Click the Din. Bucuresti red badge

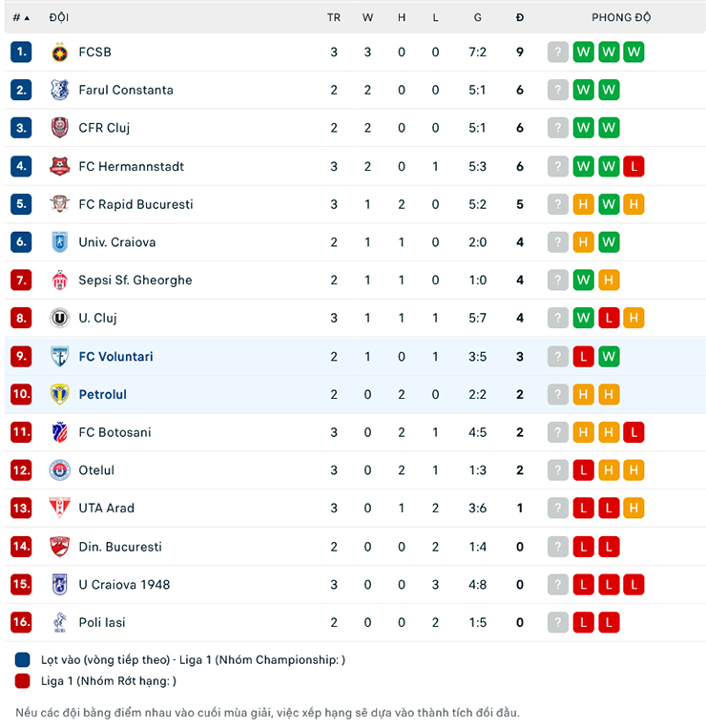tap(60, 547)
